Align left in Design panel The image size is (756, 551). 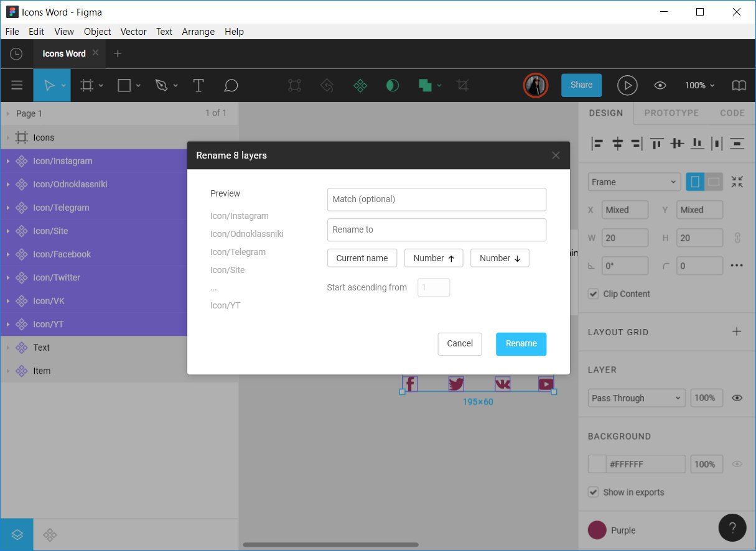tap(597, 144)
